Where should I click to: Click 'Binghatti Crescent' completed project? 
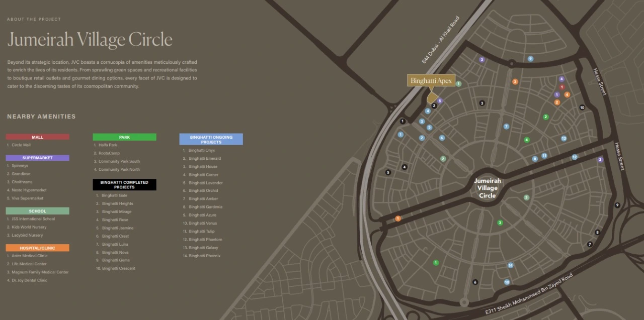click(119, 268)
